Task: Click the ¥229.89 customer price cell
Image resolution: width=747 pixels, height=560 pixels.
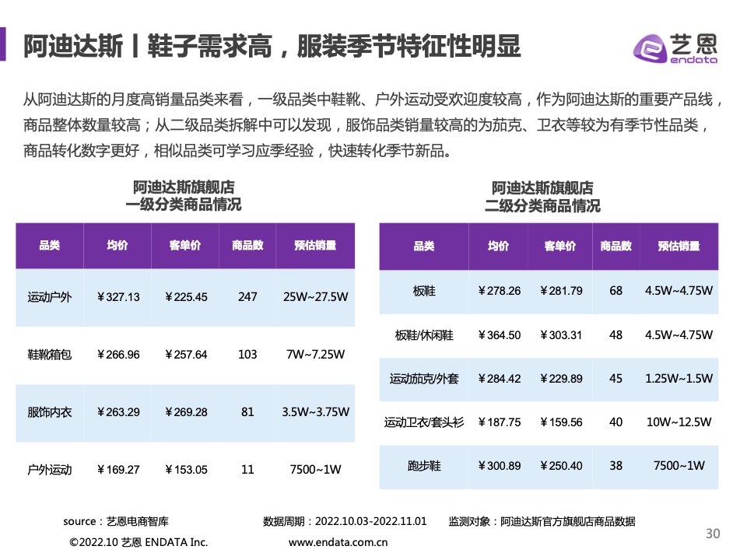Action: (x=561, y=379)
